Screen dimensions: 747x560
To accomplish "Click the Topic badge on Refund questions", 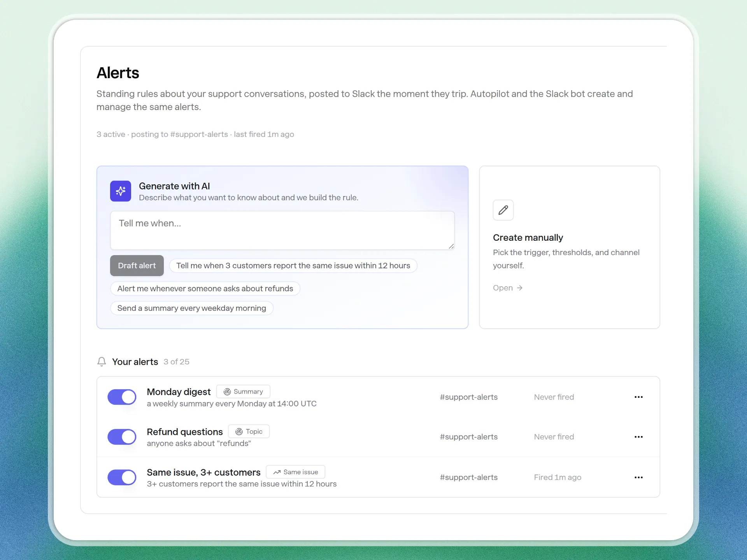I will coord(249,432).
